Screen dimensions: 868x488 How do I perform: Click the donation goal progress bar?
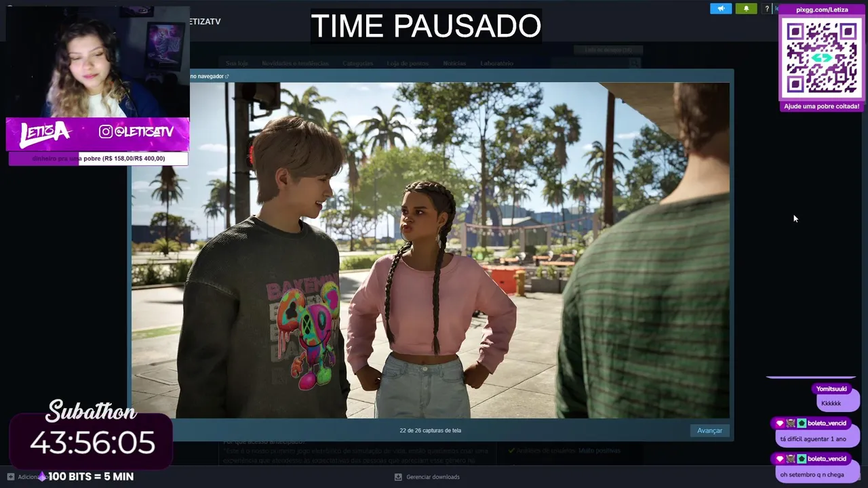tap(98, 159)
